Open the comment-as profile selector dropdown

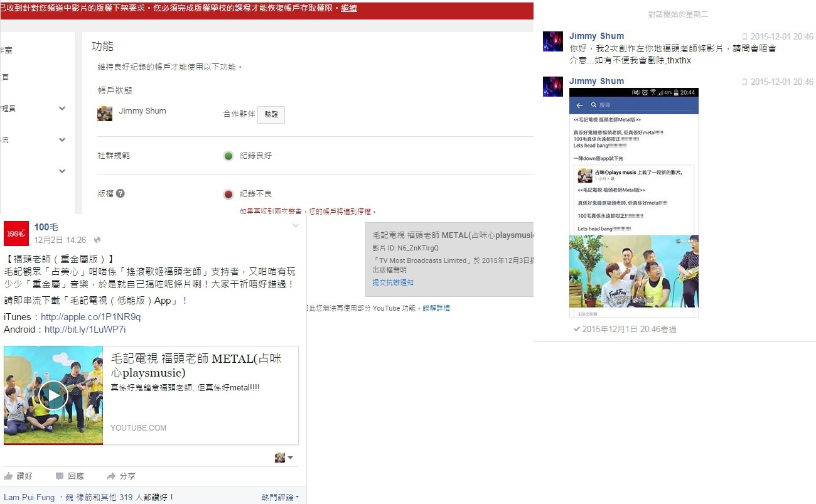click(284, 458)
